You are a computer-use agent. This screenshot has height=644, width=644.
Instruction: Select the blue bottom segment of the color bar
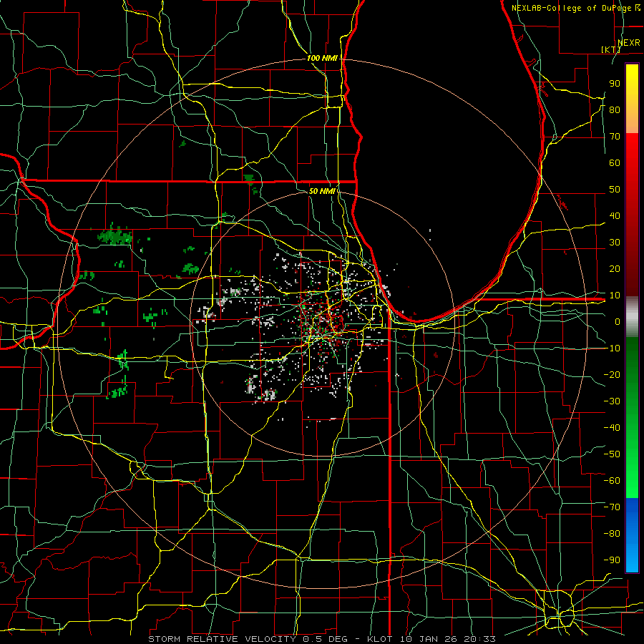pyautogui.click(x=632, y=535)
